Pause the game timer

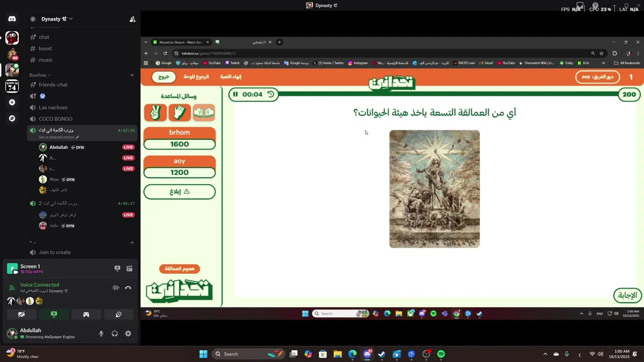point(235,94)
